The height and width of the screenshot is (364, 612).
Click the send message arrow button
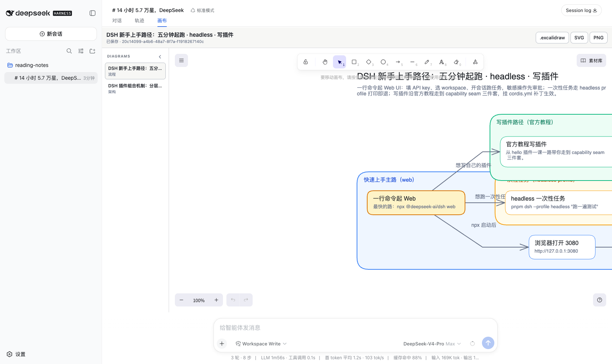coord(488,343)
